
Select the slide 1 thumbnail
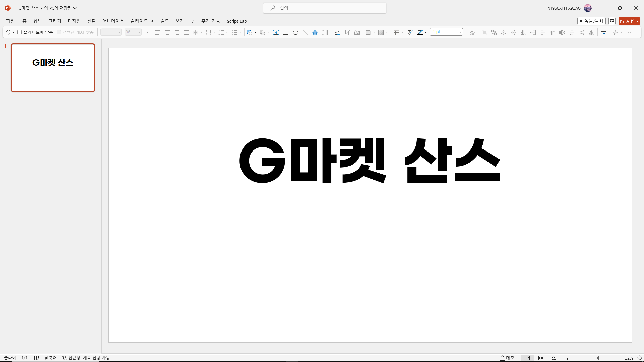click(x=53, y=67)
